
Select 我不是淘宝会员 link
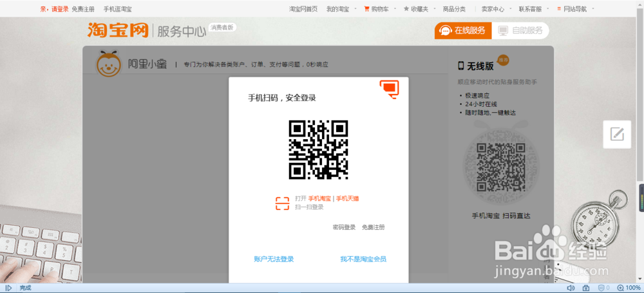point(363,260)
